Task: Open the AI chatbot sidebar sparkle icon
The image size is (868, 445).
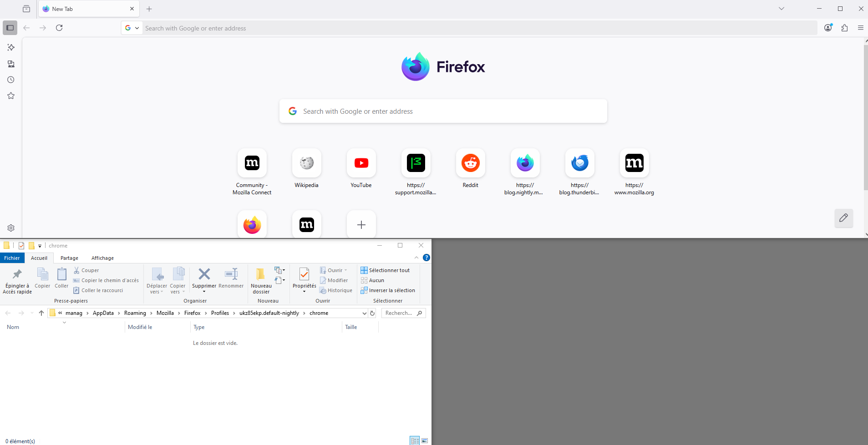Action: pos(11,47)
